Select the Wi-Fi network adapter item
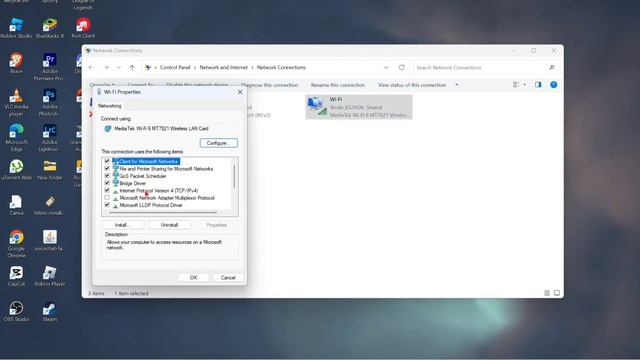 (x=359, y=107)
